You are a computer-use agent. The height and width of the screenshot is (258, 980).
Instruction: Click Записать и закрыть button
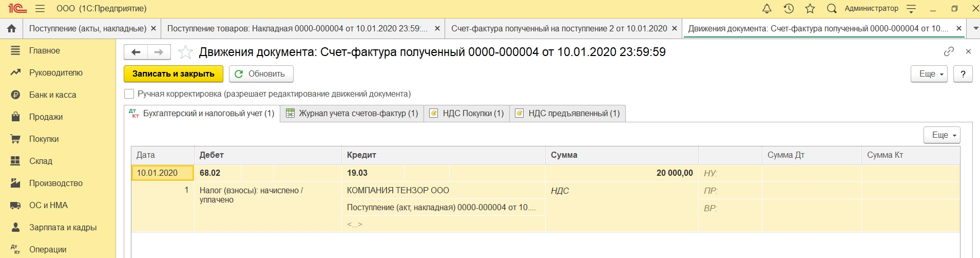pos(173,74)
